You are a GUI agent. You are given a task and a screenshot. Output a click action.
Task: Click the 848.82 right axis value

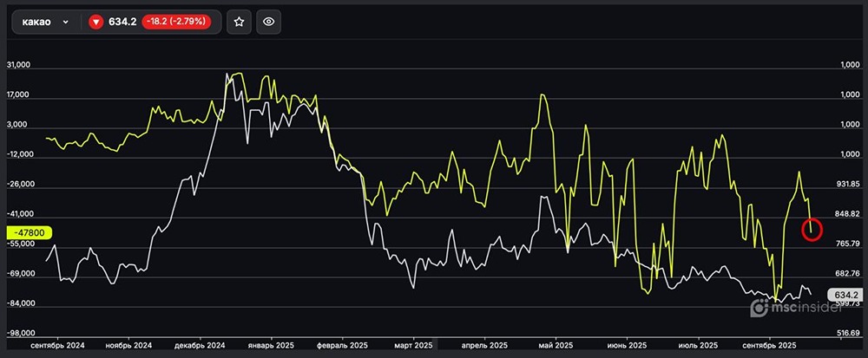(x=847, y=214)
